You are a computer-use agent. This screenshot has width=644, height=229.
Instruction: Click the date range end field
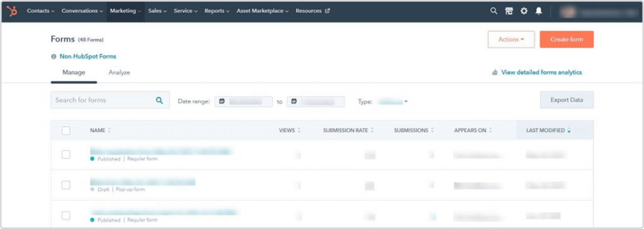pos(316,101)
